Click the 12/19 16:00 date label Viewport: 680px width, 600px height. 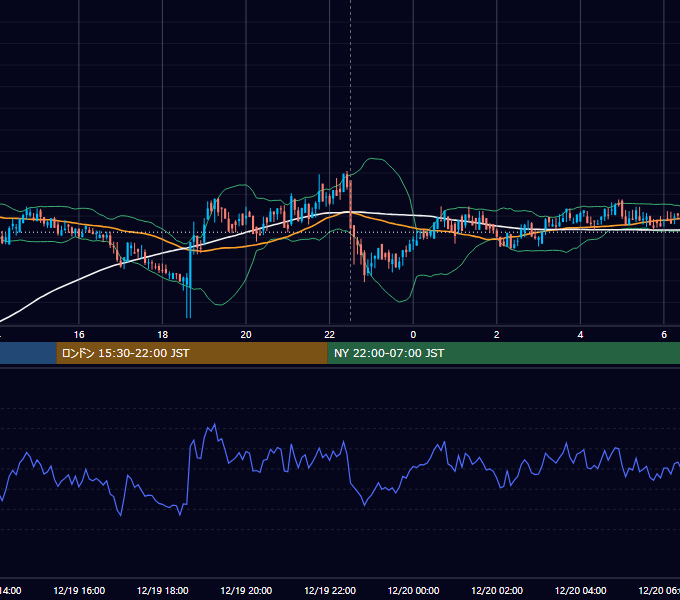click(79, 591)
